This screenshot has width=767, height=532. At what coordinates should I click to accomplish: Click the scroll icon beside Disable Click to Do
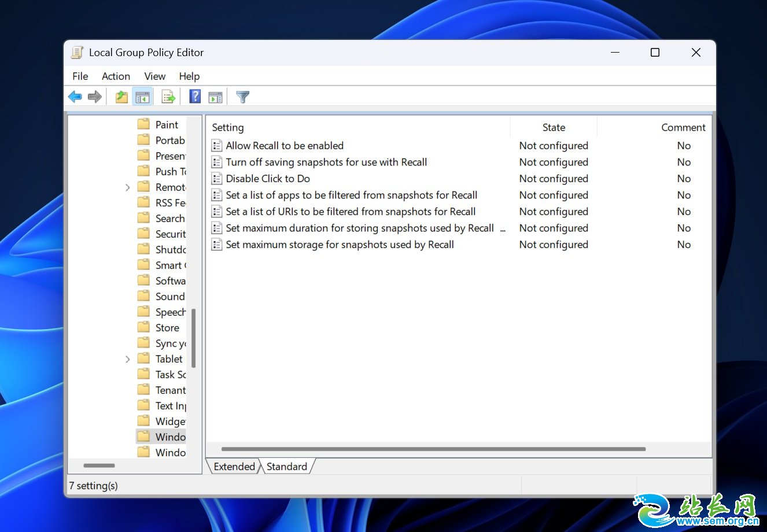tap(216, 179)
